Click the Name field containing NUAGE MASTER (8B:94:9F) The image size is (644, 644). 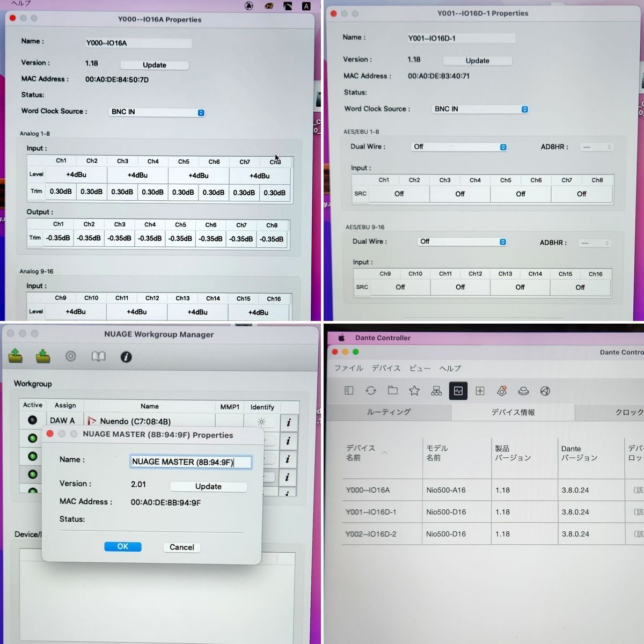click(191, 462)
